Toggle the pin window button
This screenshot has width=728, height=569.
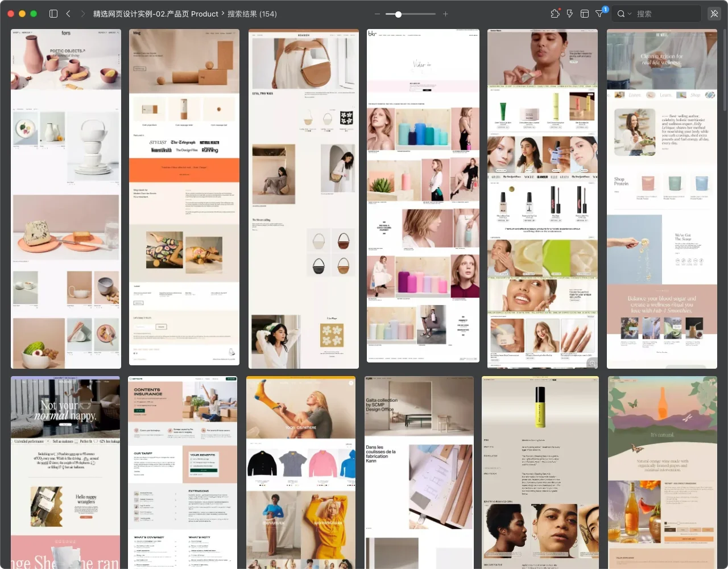(x=714, y=14)
